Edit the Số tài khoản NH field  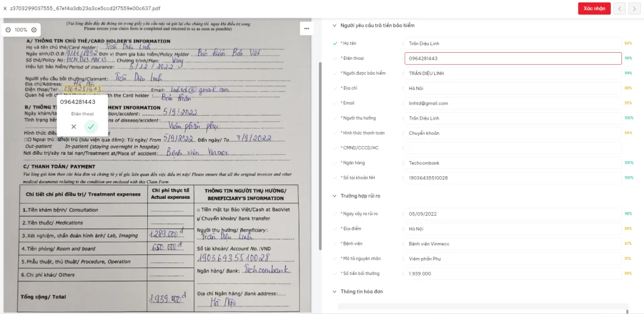point(513,177)
